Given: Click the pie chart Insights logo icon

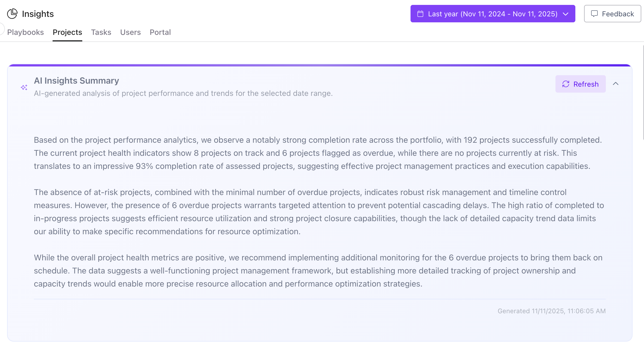Looking at the screenshot, I should (12, 13).
